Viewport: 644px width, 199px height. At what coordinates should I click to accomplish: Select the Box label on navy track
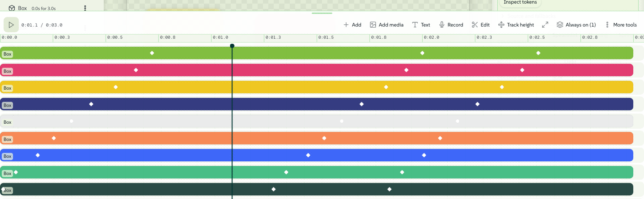(8, 105)
